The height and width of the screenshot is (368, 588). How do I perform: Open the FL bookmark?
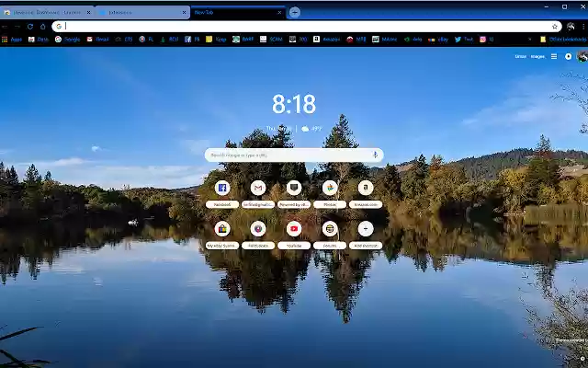coord(147,40)
